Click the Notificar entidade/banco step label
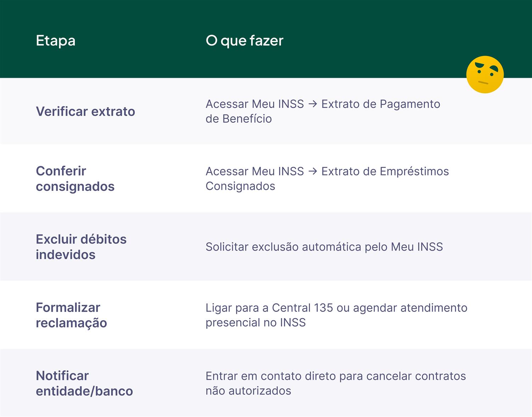 click(84, 383)
